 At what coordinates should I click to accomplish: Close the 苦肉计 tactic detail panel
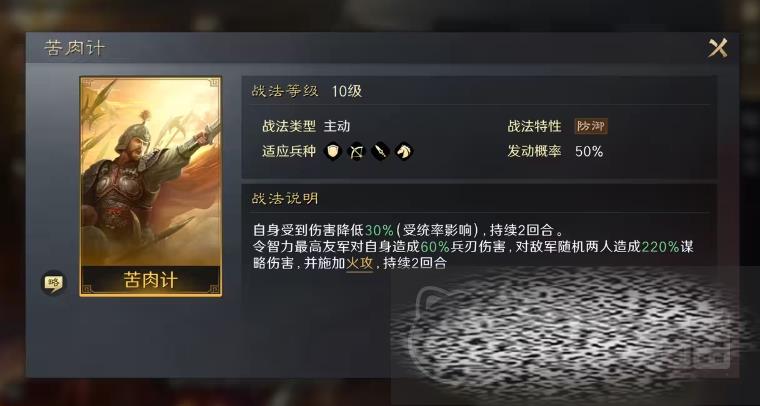point(718,48)
